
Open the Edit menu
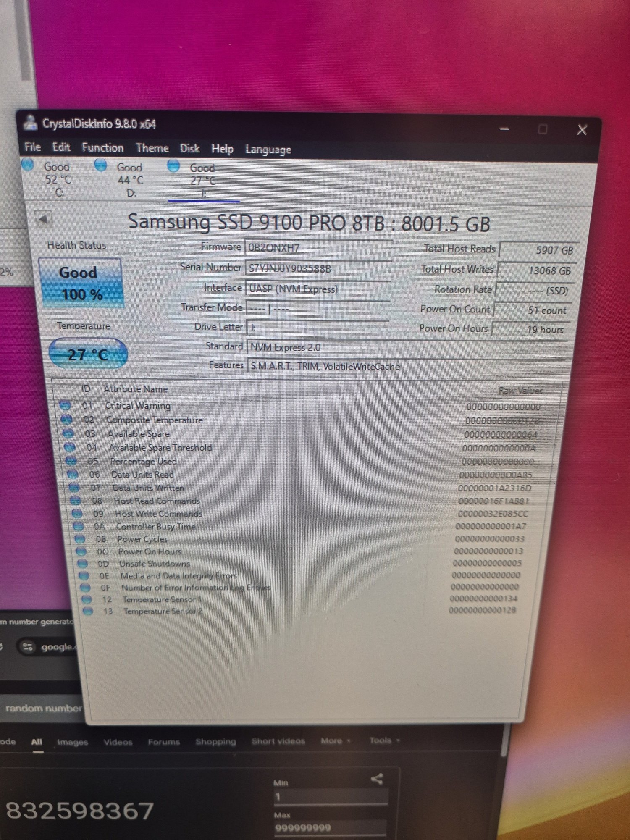pyautogui.click(x=61, y=147)
